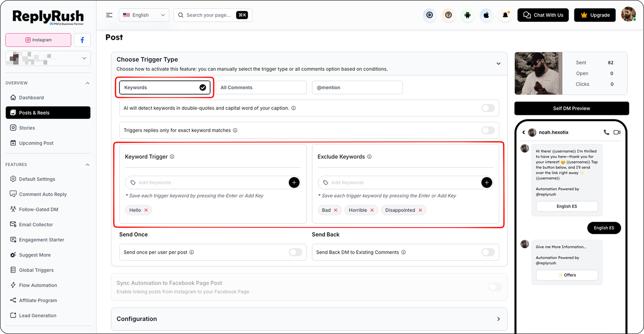The image size is (644, 334).
Task: Open Email Collector feature
Action: coord(48,225)
